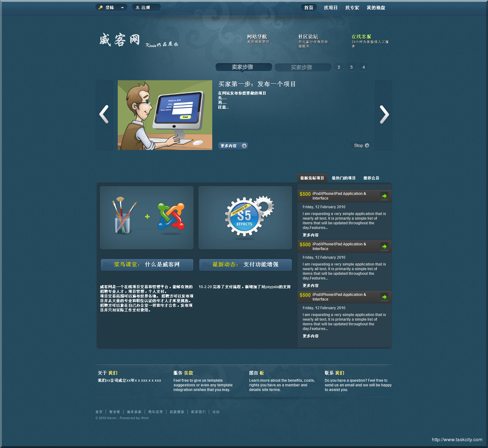Click the S5 Effects gear image

pyautogui.click(x=245, y=217)
